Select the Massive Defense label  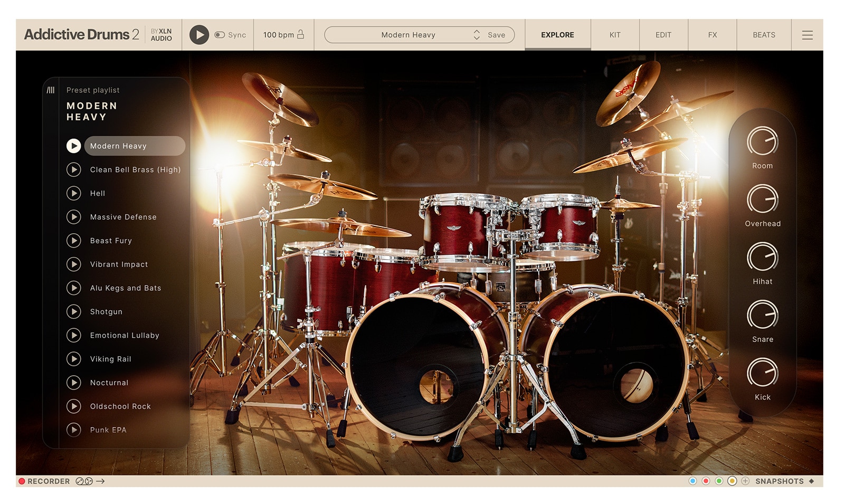tap(123, 217)
